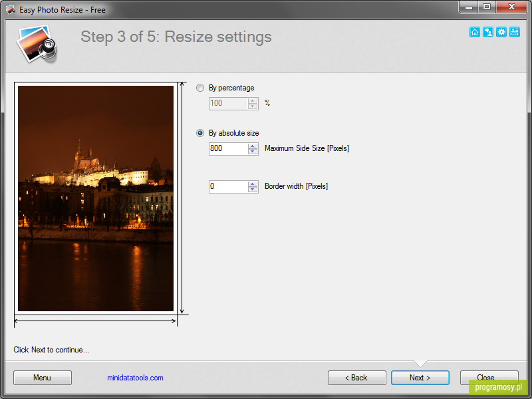The height and width of the screenshot is (399, 532).
Task: Click the percentage up spinner arrow
Action: coord(253,101)
